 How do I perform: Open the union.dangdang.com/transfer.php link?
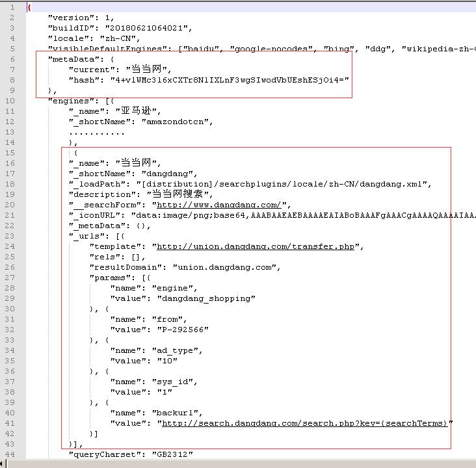[256, 246]
